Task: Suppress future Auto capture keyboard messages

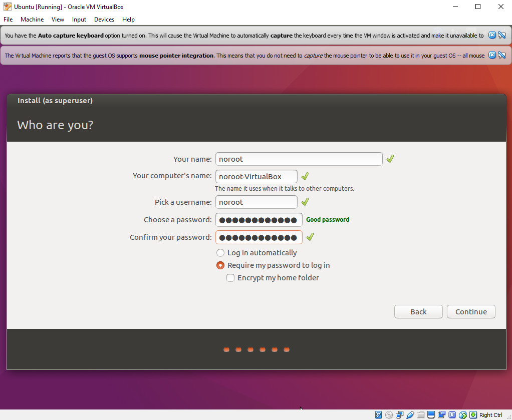Action: (502, 35)
